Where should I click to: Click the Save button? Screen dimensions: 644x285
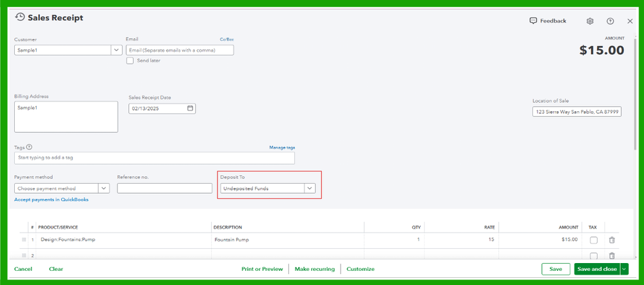pyautogui.click(x=556, y=269)
